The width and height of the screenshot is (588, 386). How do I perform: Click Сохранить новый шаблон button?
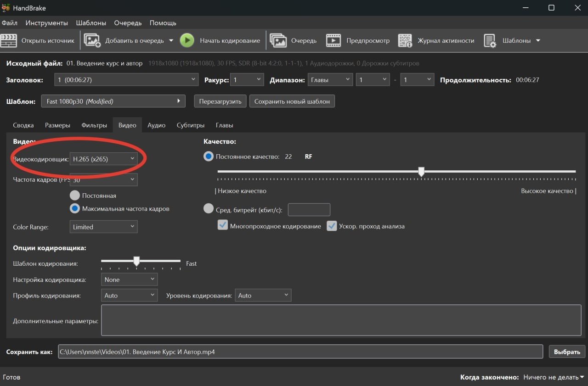[x=292, y=101]
